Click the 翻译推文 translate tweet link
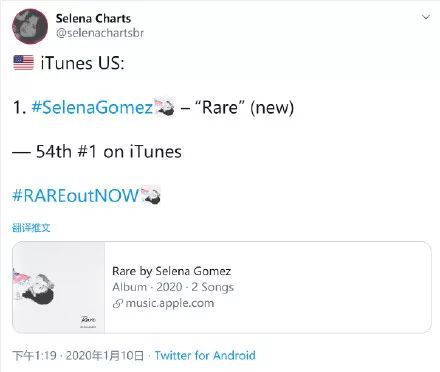 click(x=31, y=228)
